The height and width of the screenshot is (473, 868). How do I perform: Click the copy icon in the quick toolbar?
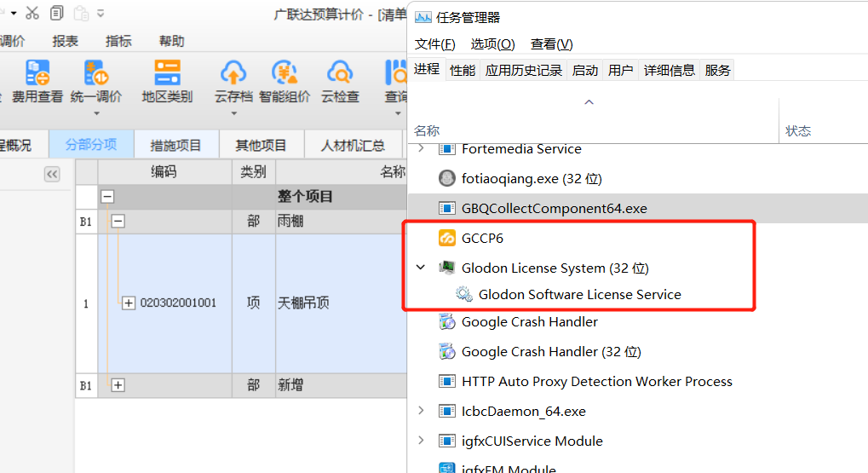(x=56, y=13)
